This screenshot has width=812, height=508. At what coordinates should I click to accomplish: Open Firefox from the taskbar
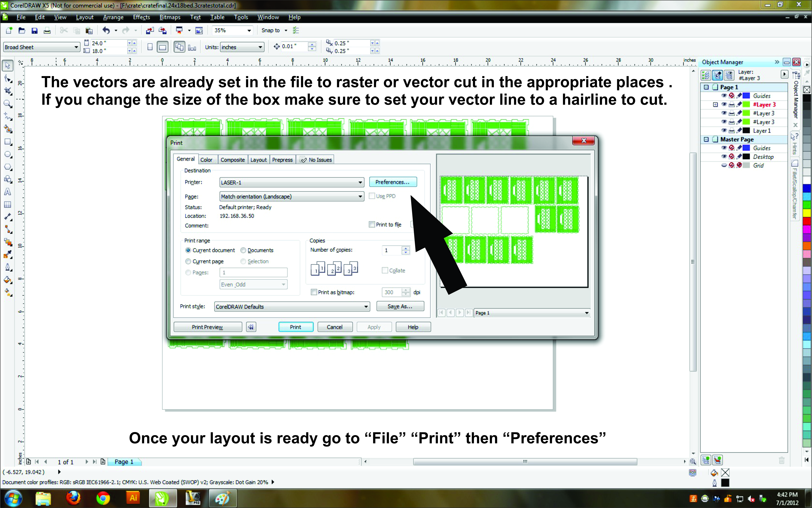click(x=73, y=498)
